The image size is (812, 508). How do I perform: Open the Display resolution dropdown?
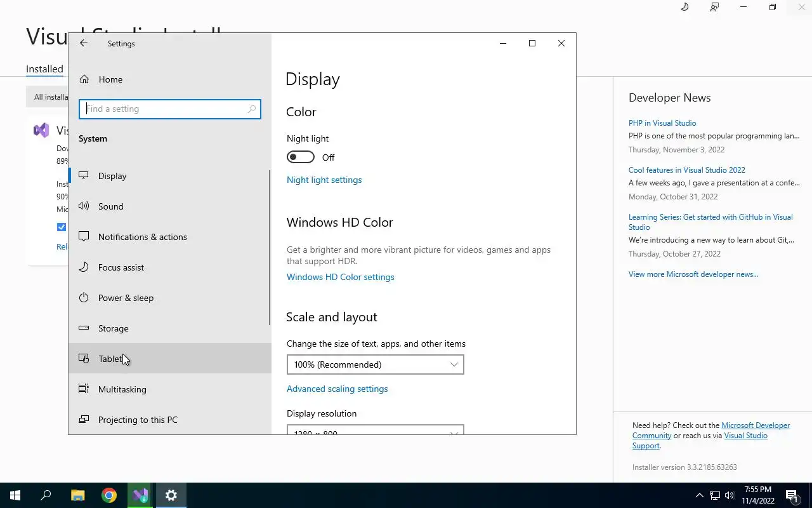coord(375,429)
